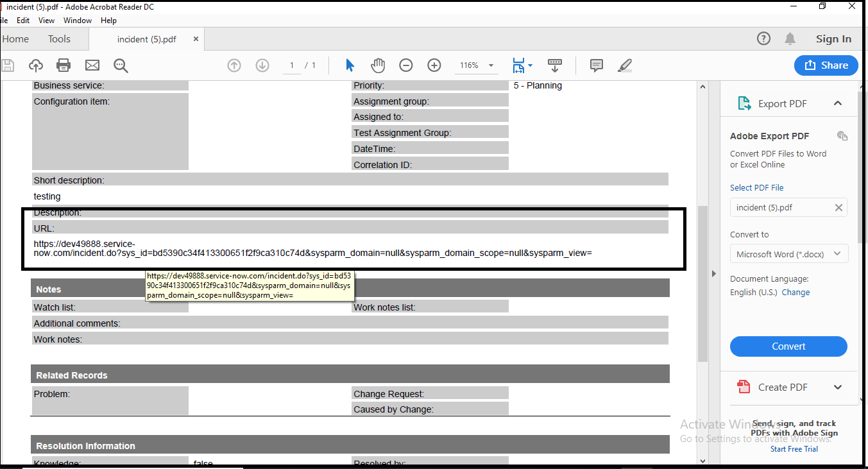
Task: Zoom out with the minus circle icon
Action: pyautogui.click(x=406, y=65)
